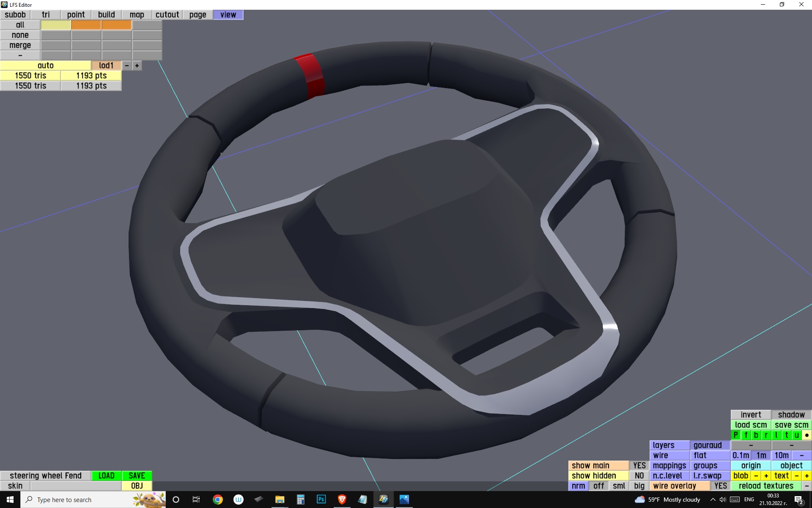Open Chrome browser in taskbar
This screenshot has width=812, height=508.
(x=218, y=500)
